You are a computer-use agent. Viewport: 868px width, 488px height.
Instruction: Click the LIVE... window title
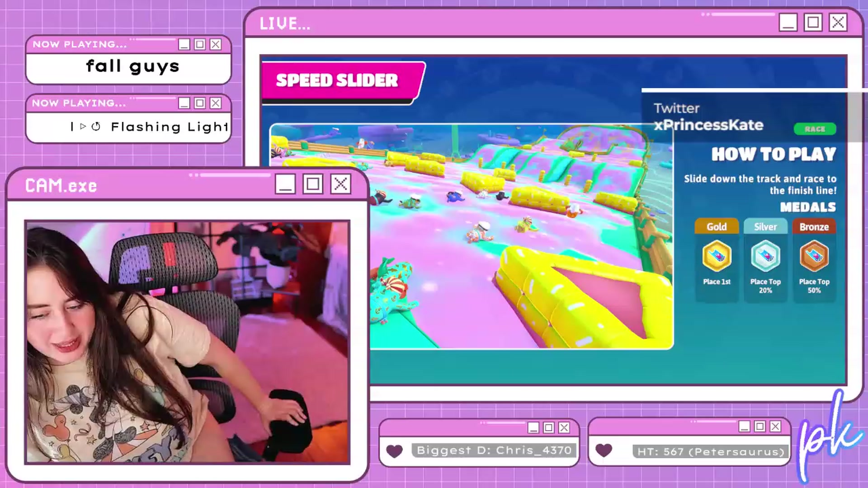pyautogui.click(x=285, y=23)
